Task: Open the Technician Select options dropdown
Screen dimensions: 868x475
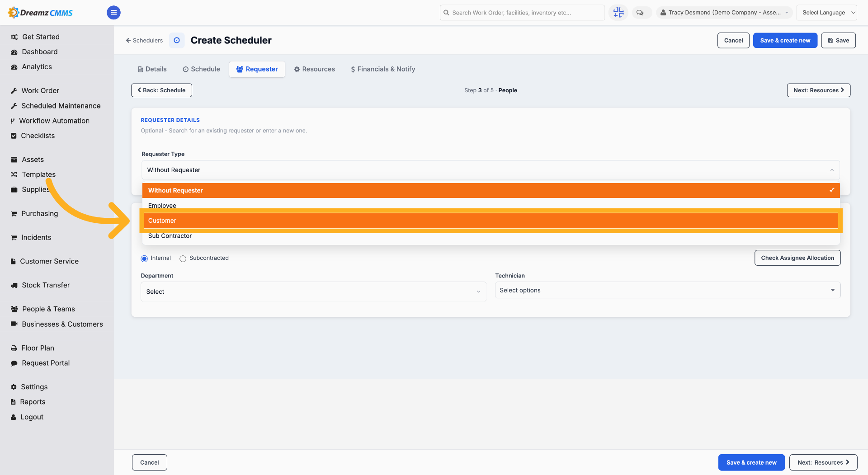Action: (668, 290)
